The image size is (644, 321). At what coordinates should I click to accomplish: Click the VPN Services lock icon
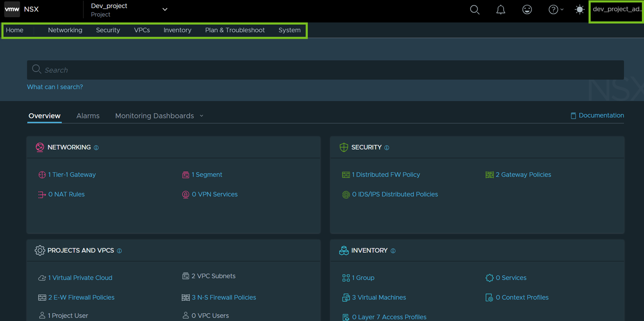185,194
